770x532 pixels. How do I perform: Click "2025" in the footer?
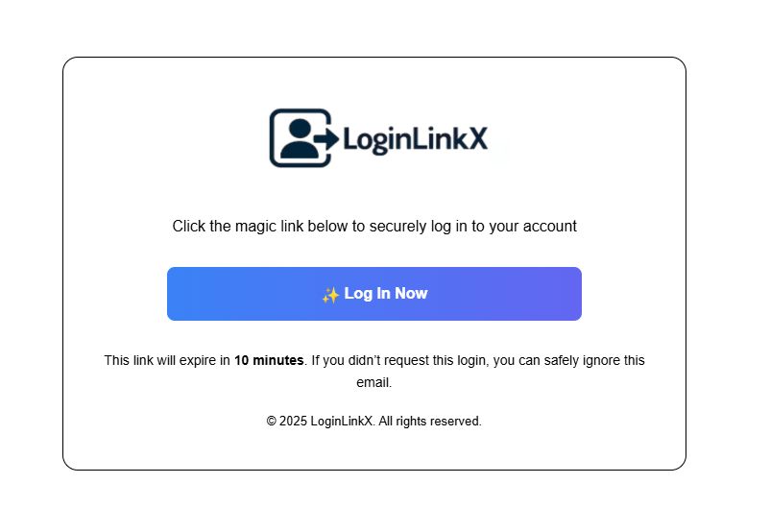pos(293,422)
